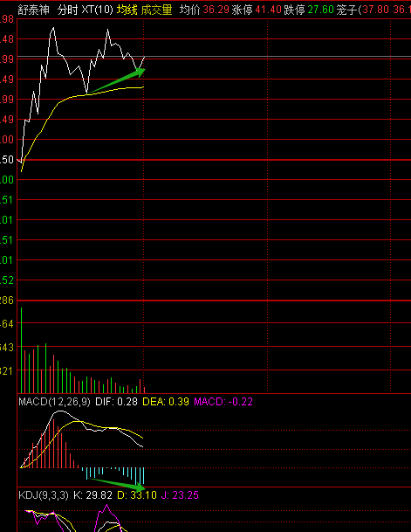Select the DIF: 0.28 readout
The height and width of the screenshot is (532, 411).
116,402
